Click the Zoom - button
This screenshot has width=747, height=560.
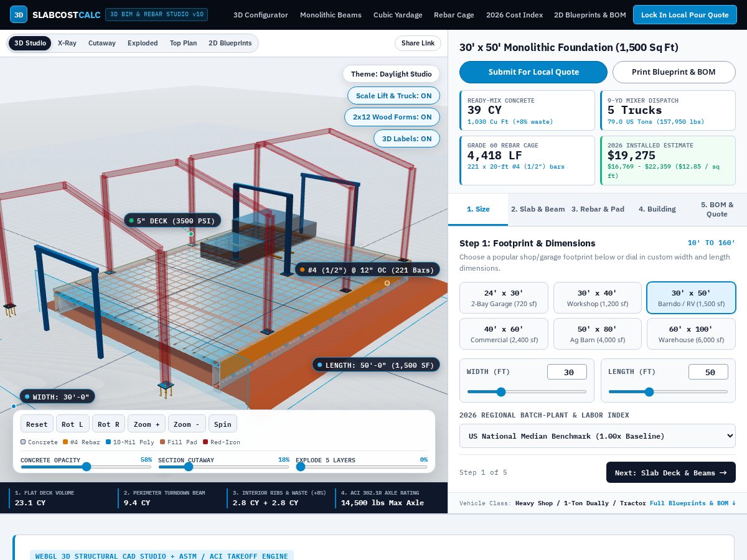187,424
